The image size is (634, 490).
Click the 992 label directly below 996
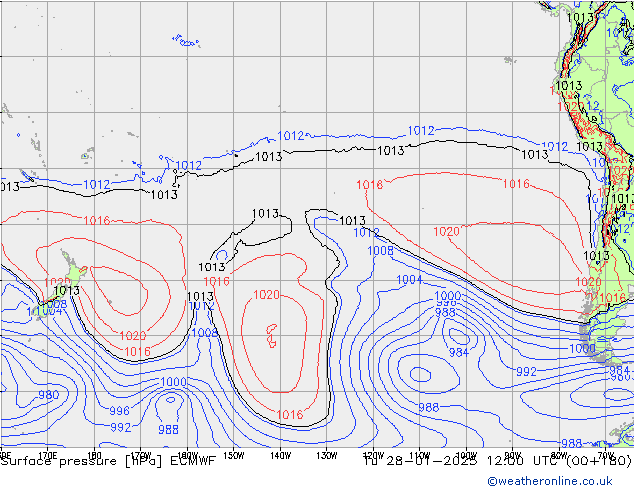pyautogui.click(x=120, y=427)
